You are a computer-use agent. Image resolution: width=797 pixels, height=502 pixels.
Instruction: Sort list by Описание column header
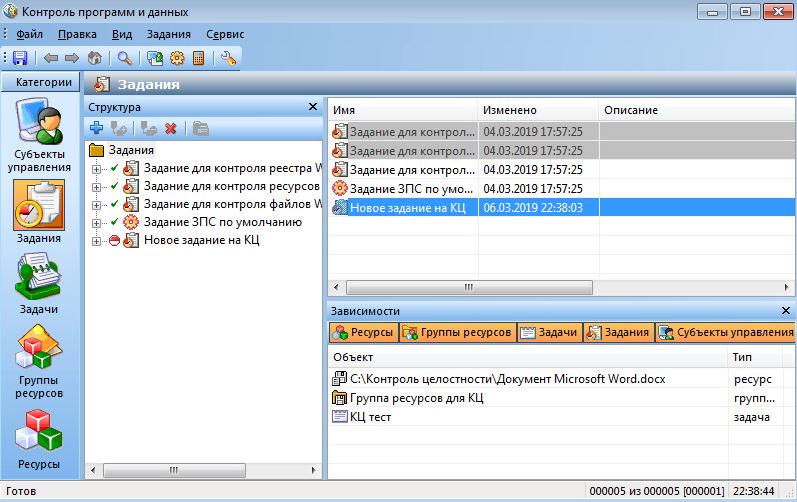[x=697, y=110]
